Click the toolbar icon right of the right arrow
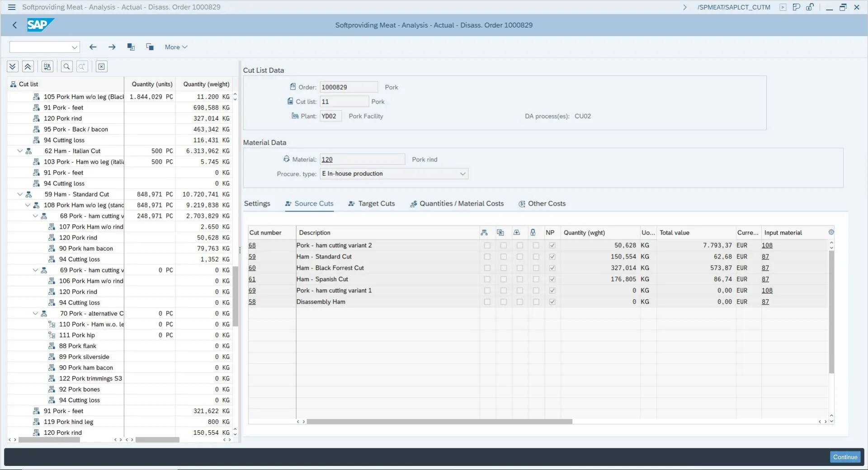 (131, 47)
